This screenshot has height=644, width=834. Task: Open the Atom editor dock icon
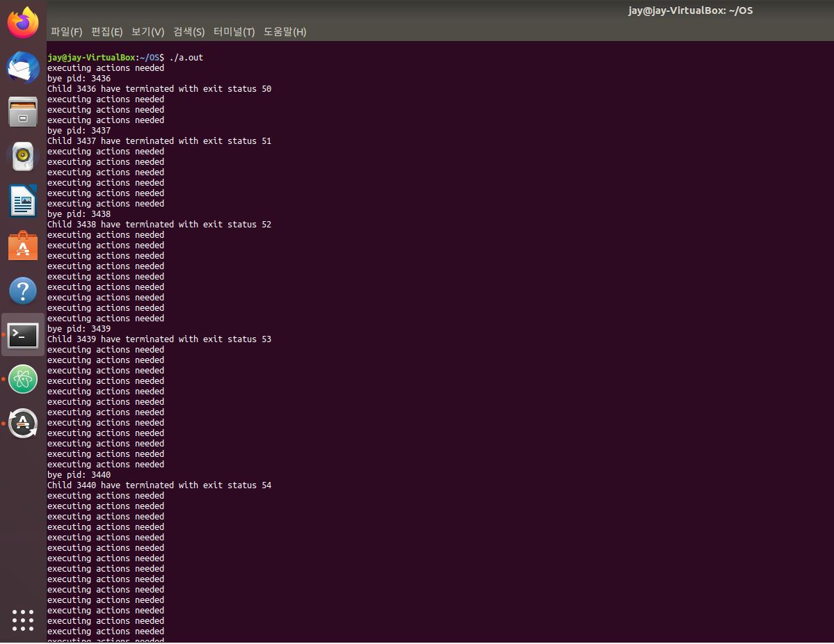(23, 379)
